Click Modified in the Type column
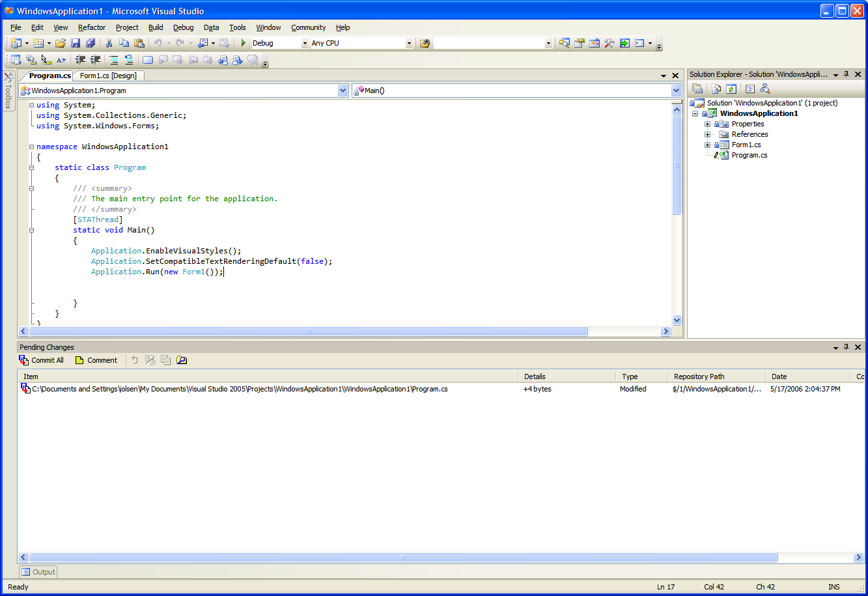The image size is (868, 596). (633, 389)
